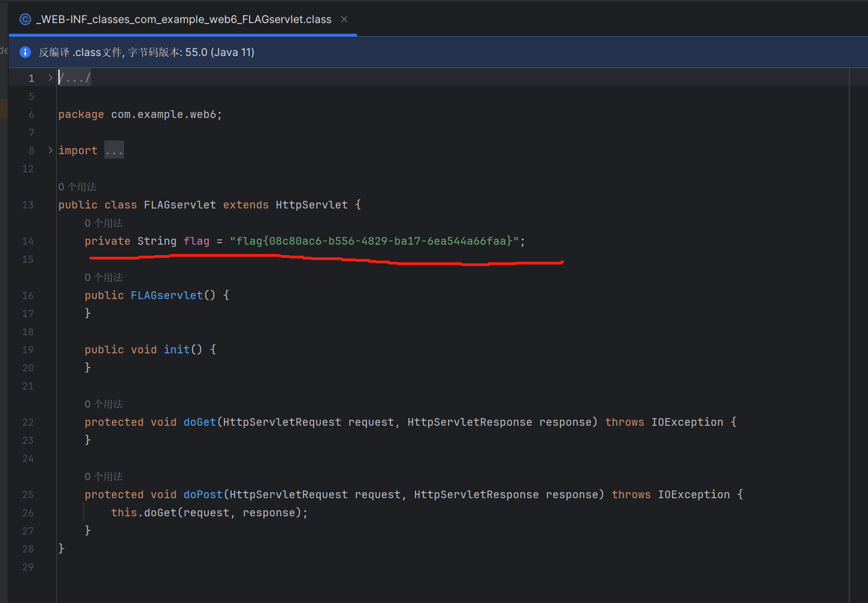Click the collapsed import ellipsis placeholder
The width and height of the screenshot is (868, 603).
pos(114,150)
